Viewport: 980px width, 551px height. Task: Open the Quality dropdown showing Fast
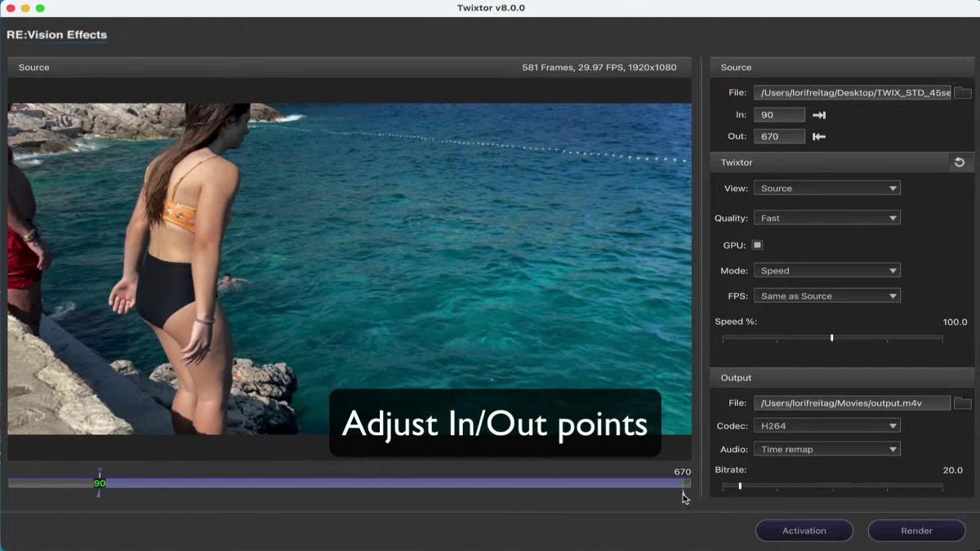pos(826,218)
